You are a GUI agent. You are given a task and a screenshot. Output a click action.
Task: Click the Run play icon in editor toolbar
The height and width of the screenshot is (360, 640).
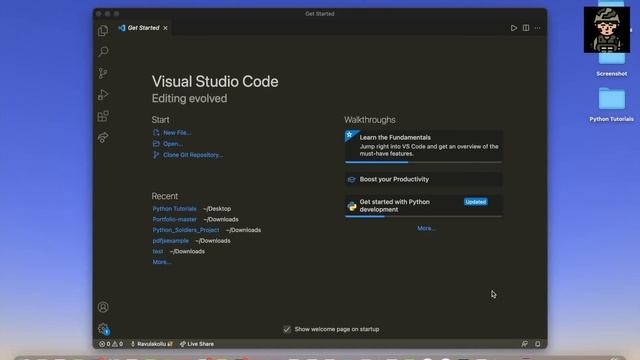[x=513, y=28]
